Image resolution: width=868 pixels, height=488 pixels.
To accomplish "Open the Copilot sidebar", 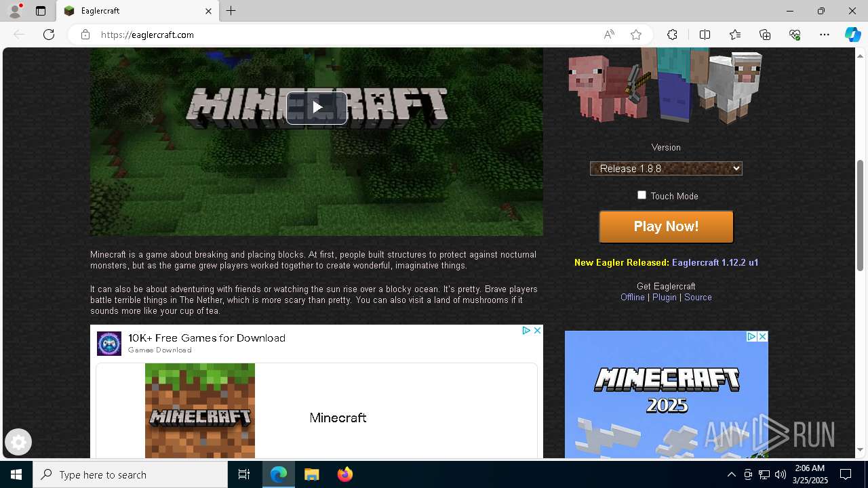I will click(x=852, y=35).
